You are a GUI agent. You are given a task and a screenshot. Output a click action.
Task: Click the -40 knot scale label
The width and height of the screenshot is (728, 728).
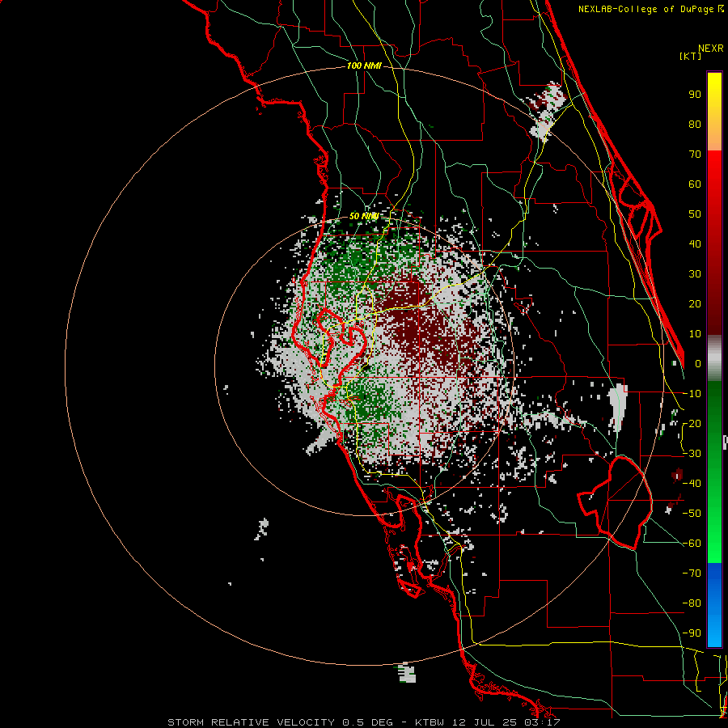pyautogui.click(x=692, y=484)
